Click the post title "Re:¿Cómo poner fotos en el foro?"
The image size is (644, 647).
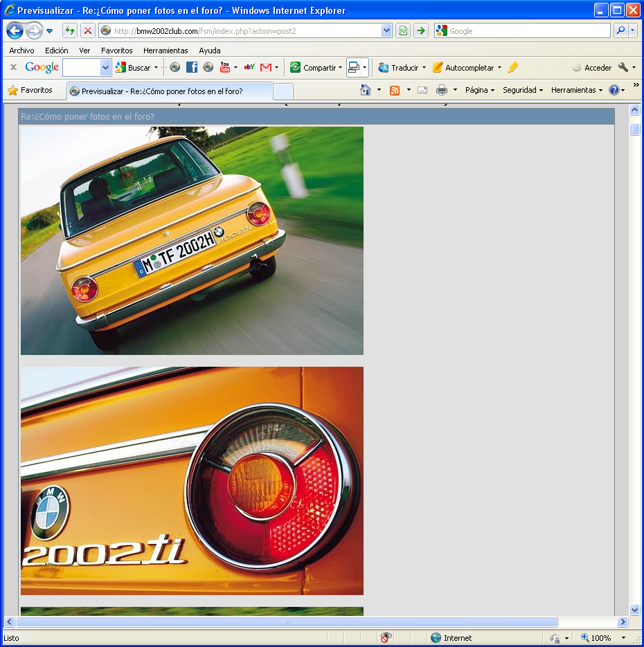pos(87,116)
